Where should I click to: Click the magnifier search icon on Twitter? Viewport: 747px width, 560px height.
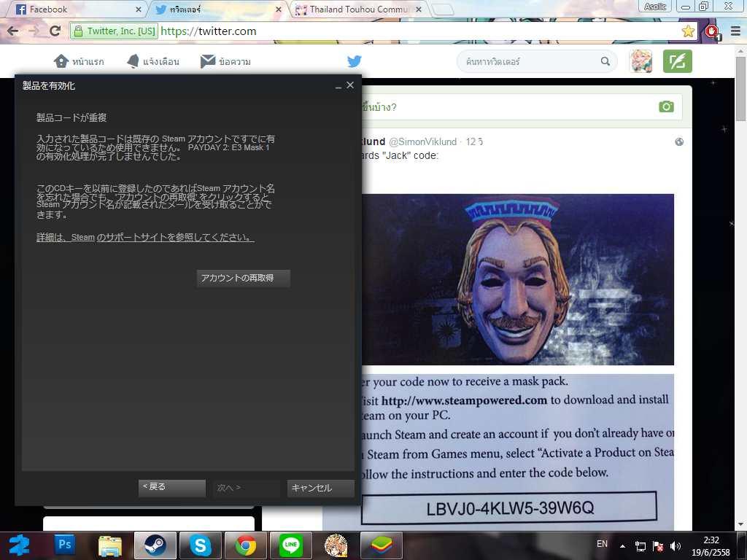605,61
